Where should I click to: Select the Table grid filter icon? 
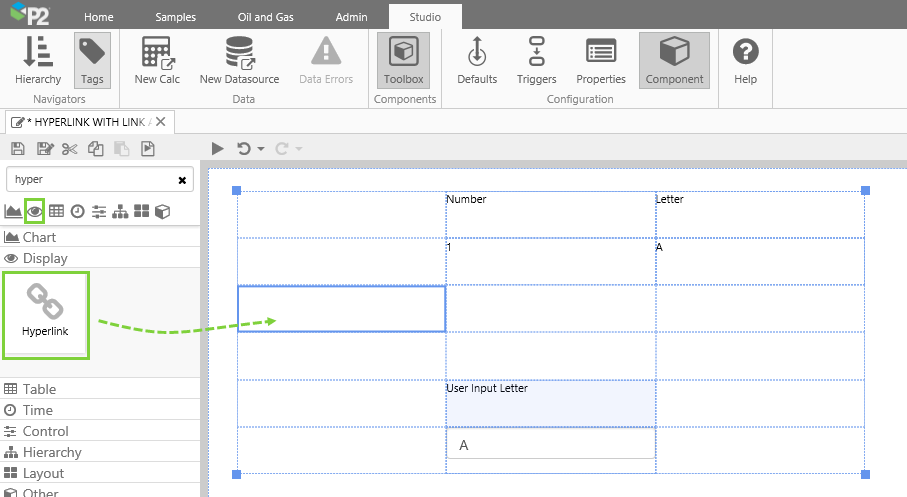point(57,211)
